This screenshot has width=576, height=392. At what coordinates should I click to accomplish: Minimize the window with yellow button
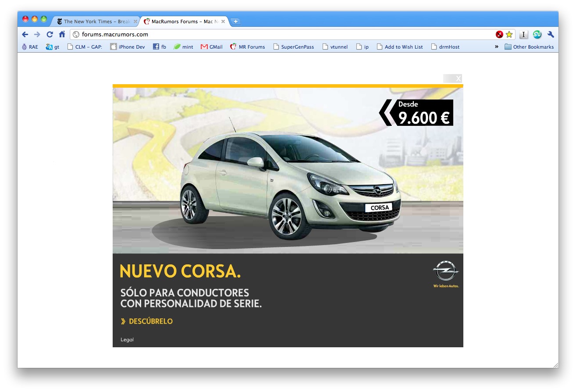click(35, 19)
